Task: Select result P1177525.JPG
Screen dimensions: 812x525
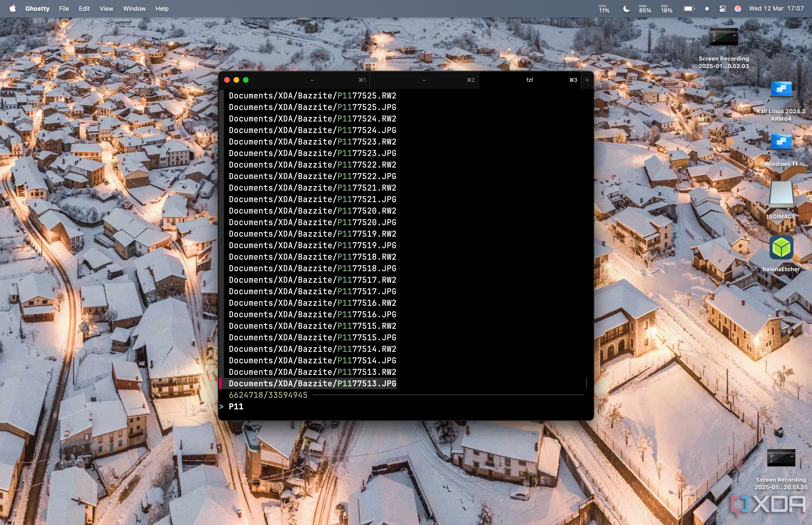Action: coord(312,107)
